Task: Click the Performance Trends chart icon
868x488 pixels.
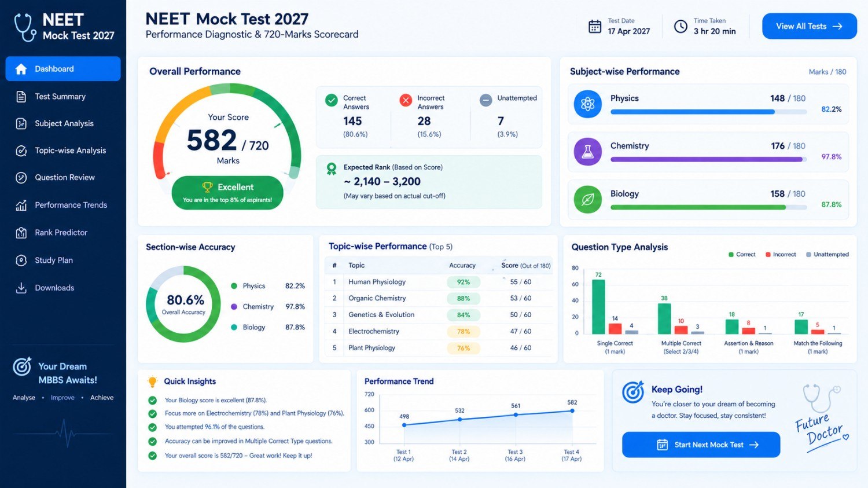Action: (x=21, y=205)
